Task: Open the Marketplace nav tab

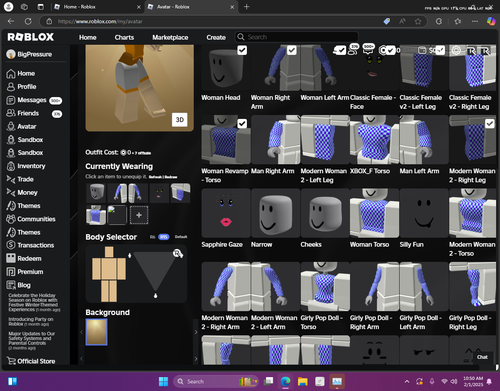Action: (170, 37)
